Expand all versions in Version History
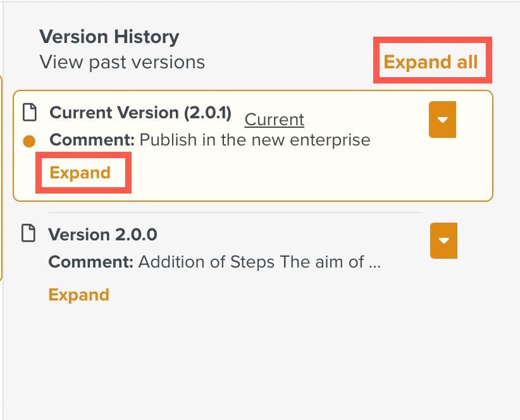 431,62
